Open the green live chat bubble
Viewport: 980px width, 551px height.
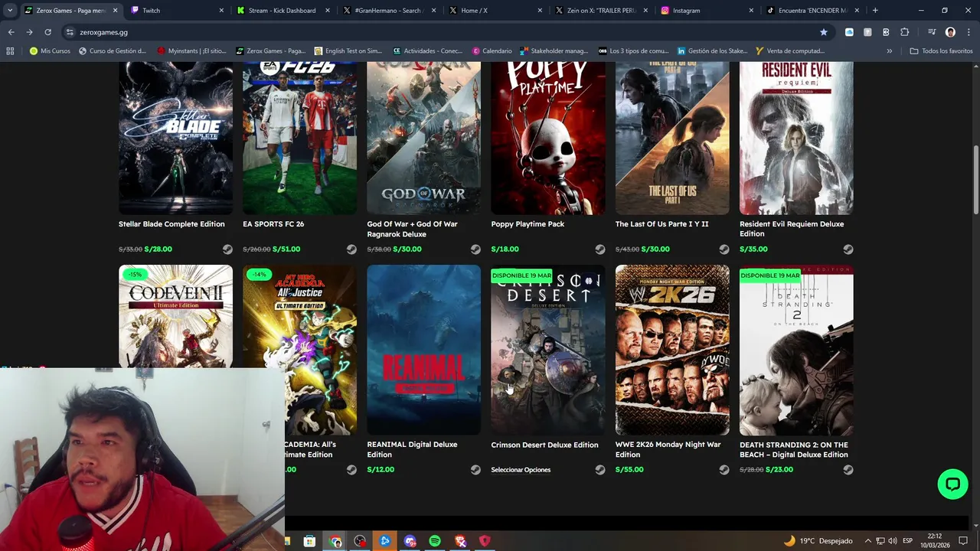[952, 484]
